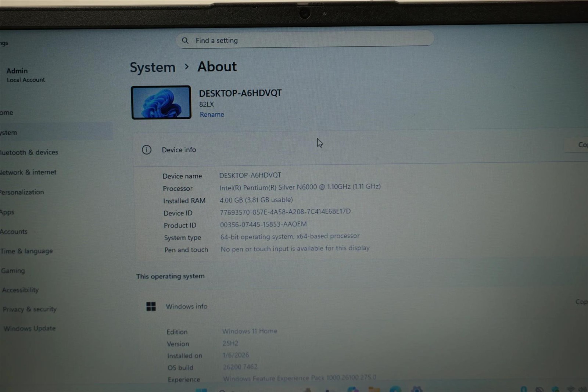
Task: Open Time & language settings
Action: pyautogui.click(x=26, y=251)
